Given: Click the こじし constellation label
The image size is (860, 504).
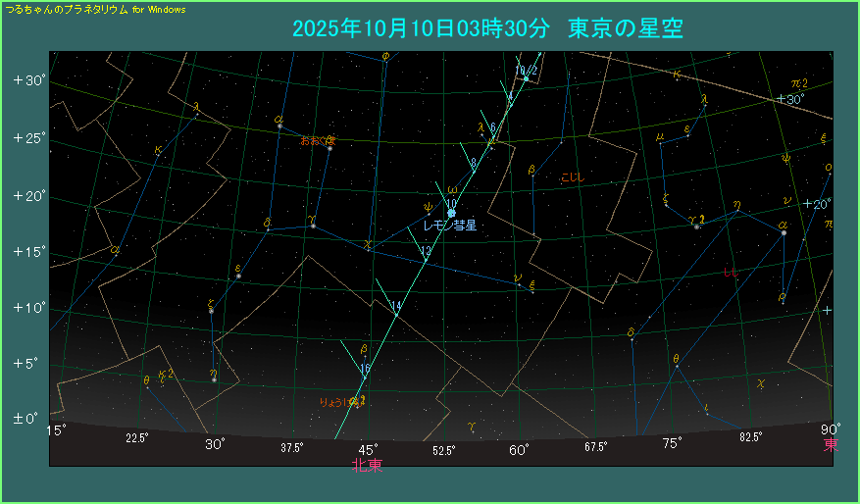Looking at the screenshot, I should point(571,177).
